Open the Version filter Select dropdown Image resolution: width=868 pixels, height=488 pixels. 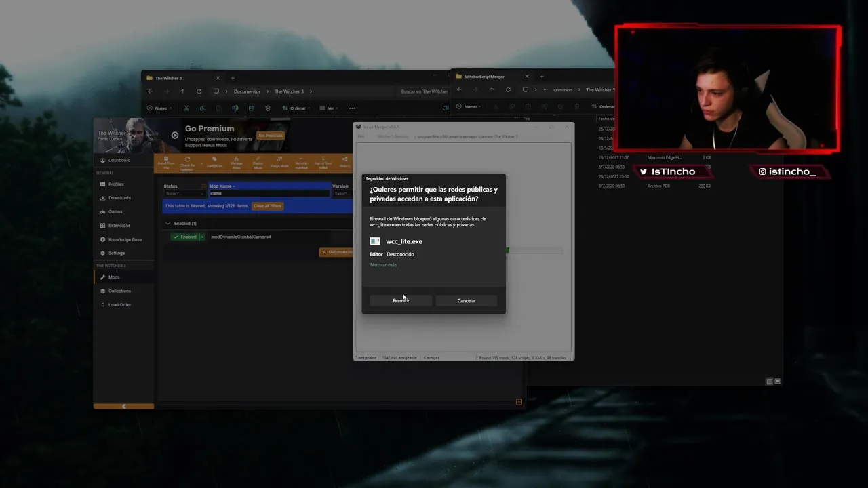[342, 194]
